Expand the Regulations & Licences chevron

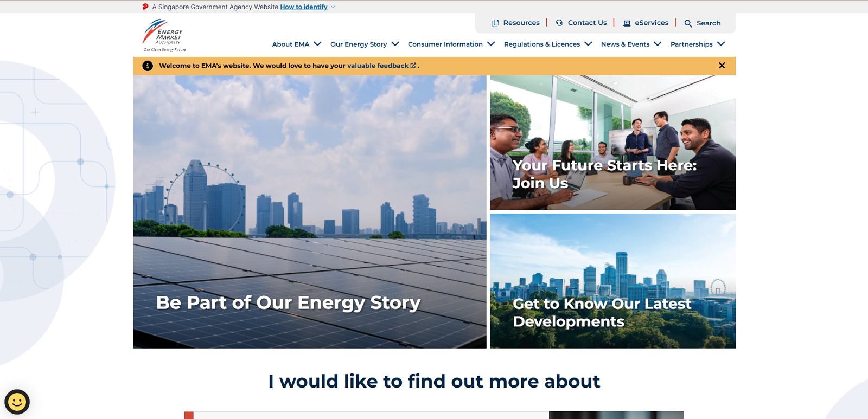pyautogui.click(x=588, y=44)
